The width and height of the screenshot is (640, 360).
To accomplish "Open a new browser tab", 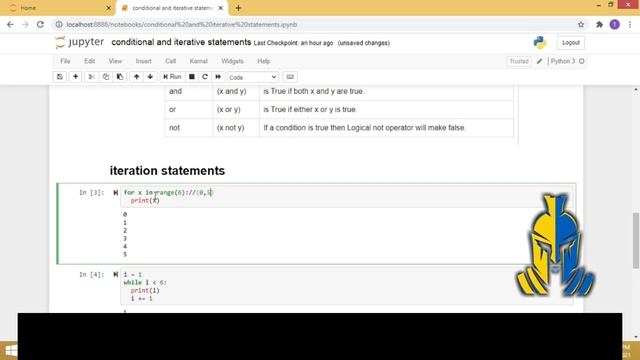I will point(238,8).
